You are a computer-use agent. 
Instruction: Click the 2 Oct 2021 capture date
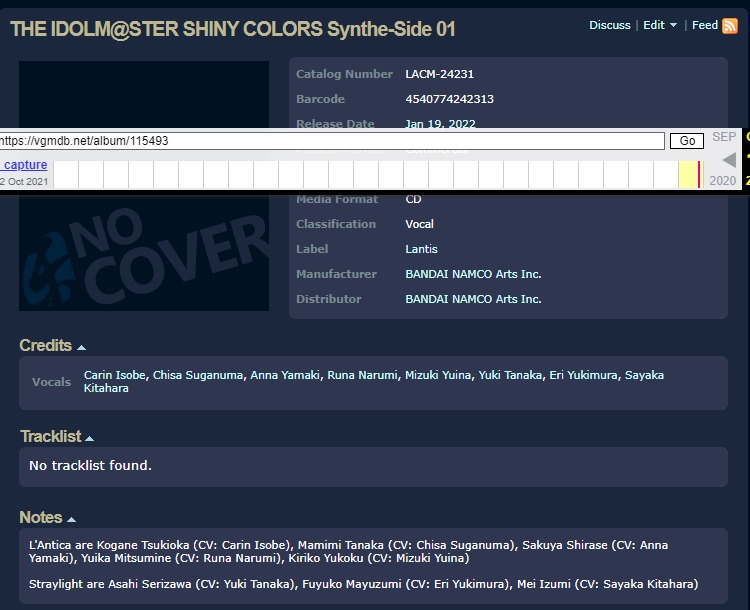(24, 181)
